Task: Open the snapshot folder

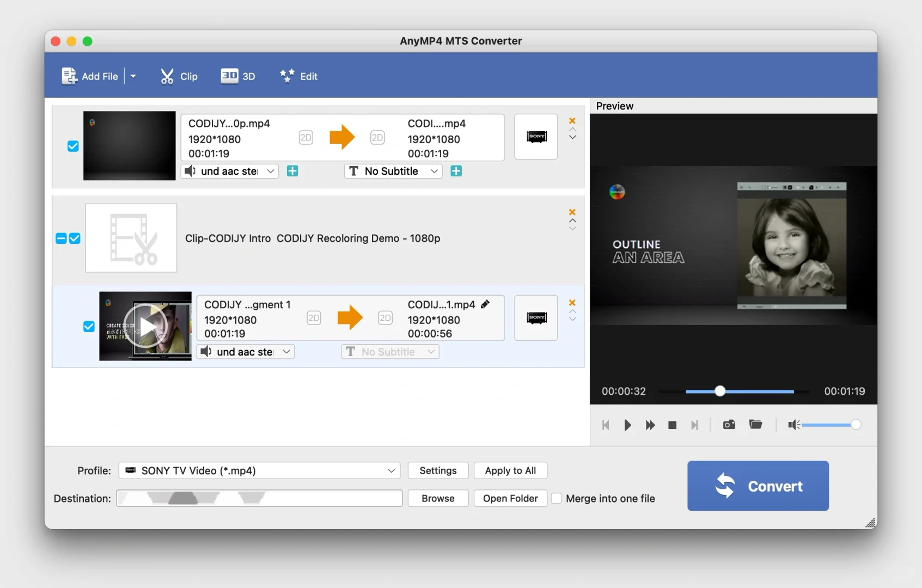Action: 756,425
